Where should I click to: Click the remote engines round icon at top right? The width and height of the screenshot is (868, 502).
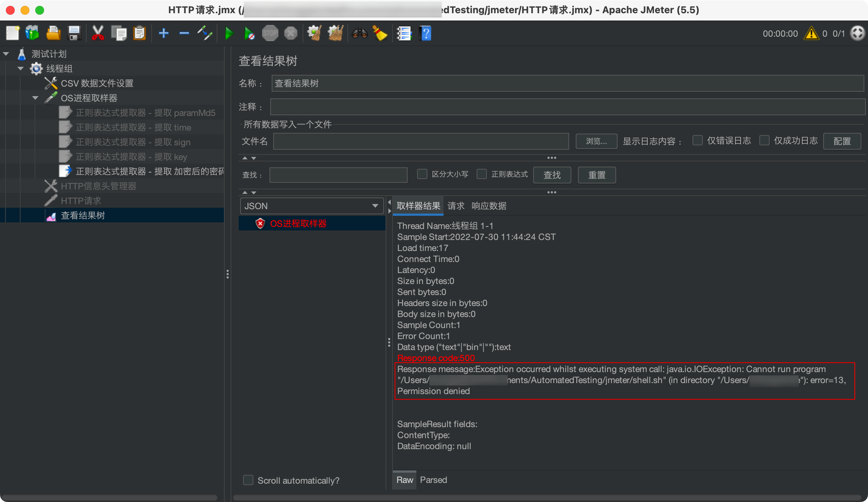point(858,33)
